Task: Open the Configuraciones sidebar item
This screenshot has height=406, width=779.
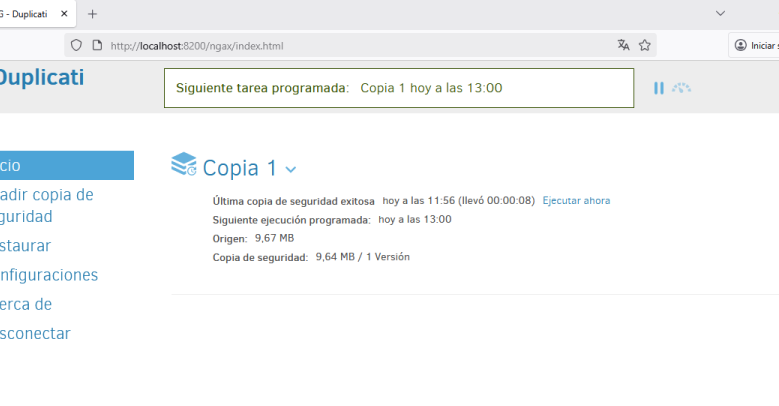Action: pos(49,275)
